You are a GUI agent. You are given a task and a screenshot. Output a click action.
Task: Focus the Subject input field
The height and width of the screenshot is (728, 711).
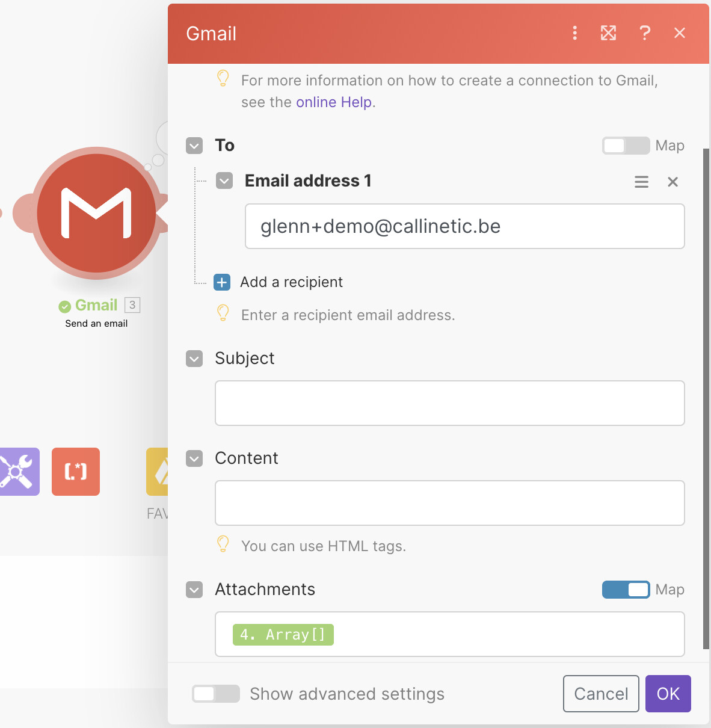pyautogui.click(x=450, y=403)
